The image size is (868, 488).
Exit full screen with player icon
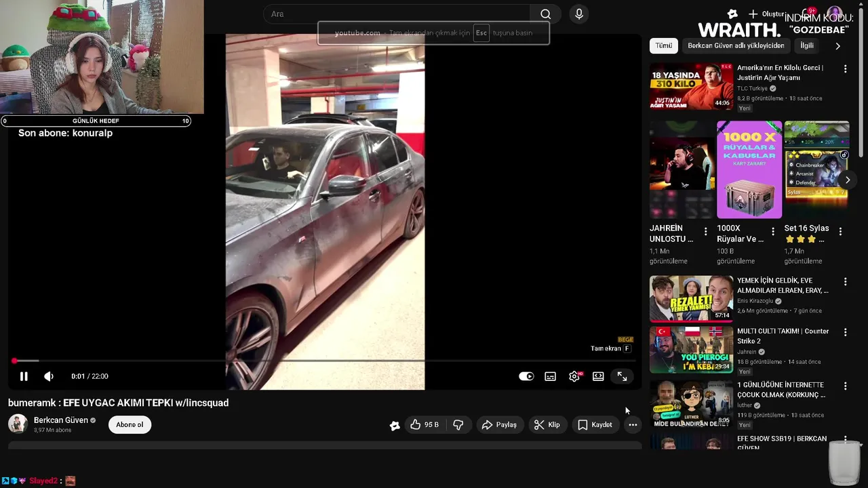[x=622, y=376]
